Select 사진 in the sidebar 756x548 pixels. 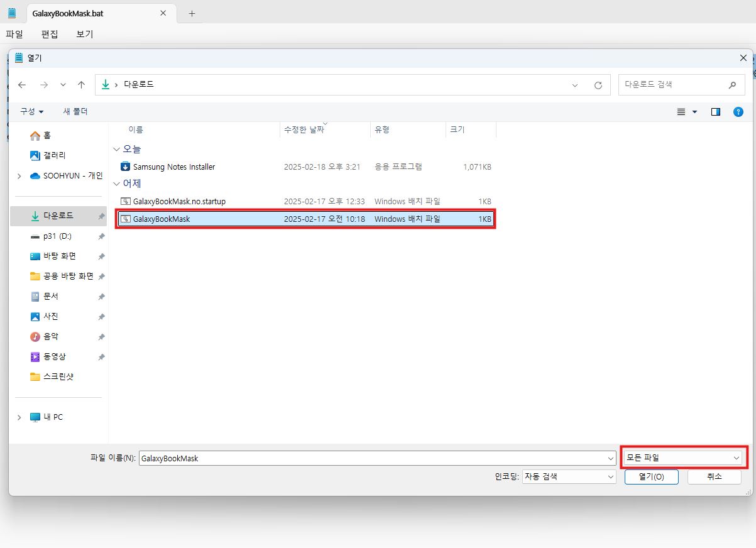[57, 316]
